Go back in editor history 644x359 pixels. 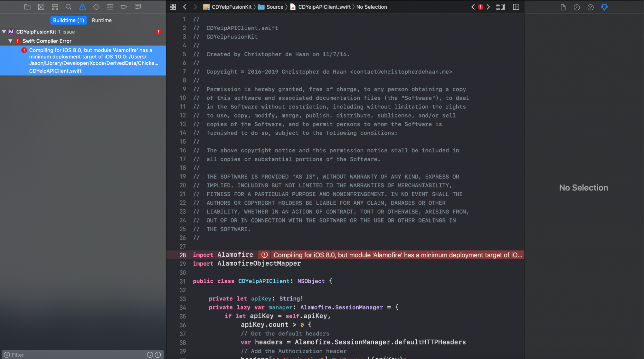click(185, 7)
